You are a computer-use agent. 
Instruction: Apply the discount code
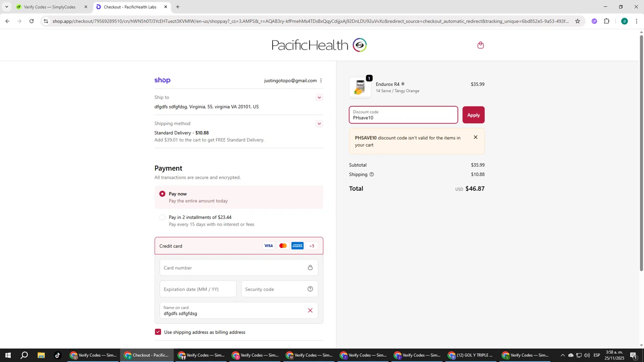coord(473,115)
